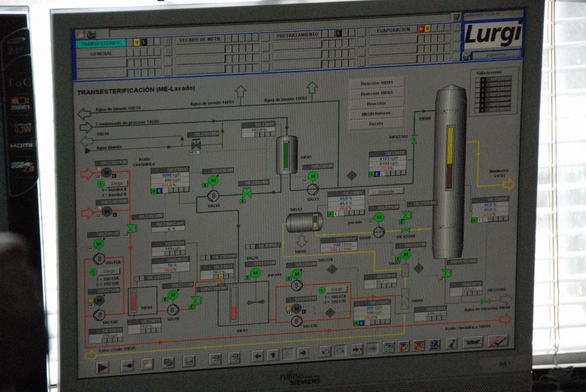Navigate up with the up arrow icon
586x392 pixels.
273,355
